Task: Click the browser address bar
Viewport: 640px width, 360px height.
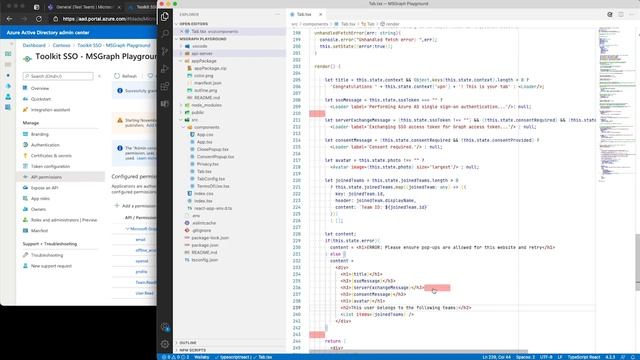Action: point(104,19)
